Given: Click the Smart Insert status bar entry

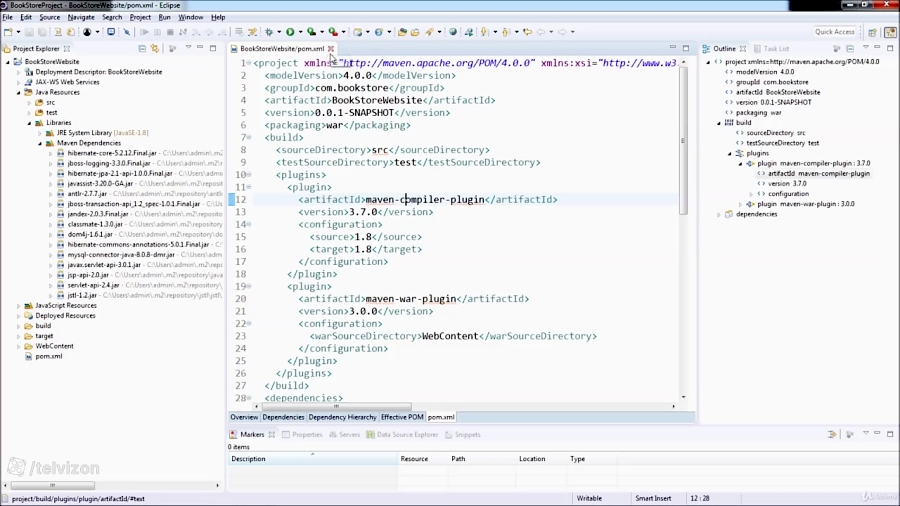Looking at the screenshot, I should coord(653,499).
